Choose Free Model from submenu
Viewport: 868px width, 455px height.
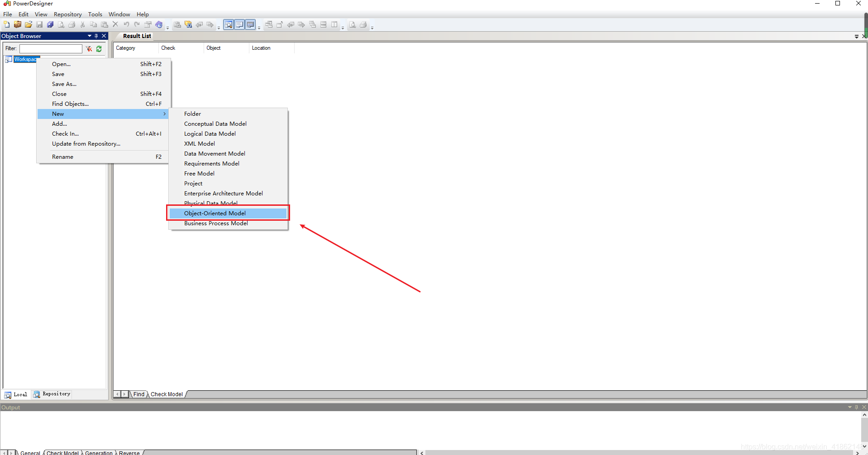[x=229, y=173]
